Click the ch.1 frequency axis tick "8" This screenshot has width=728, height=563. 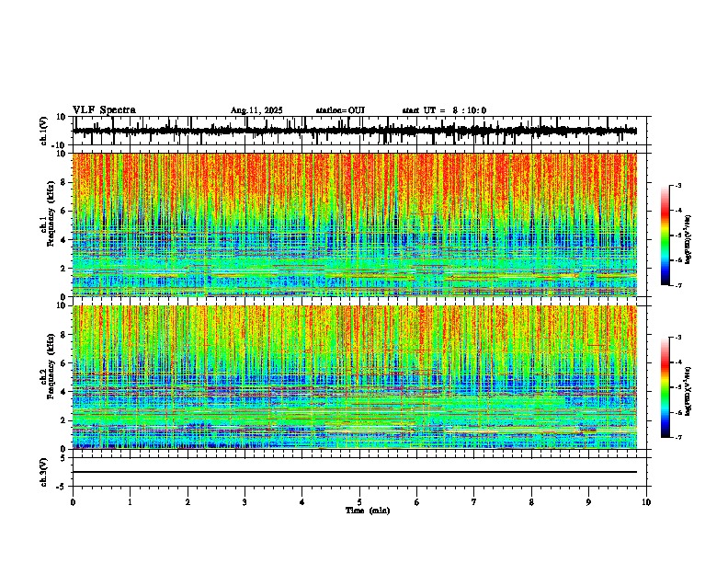coord(64,182)
